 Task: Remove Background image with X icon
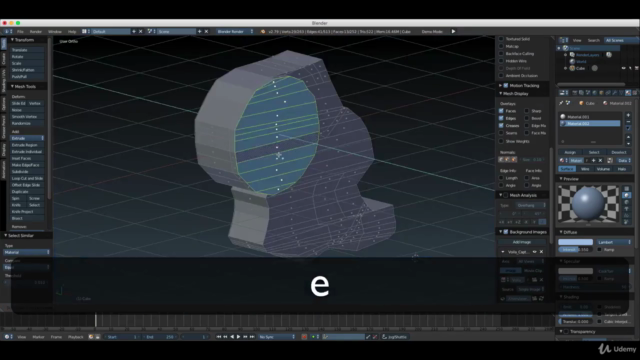click(x=541, y=252)
